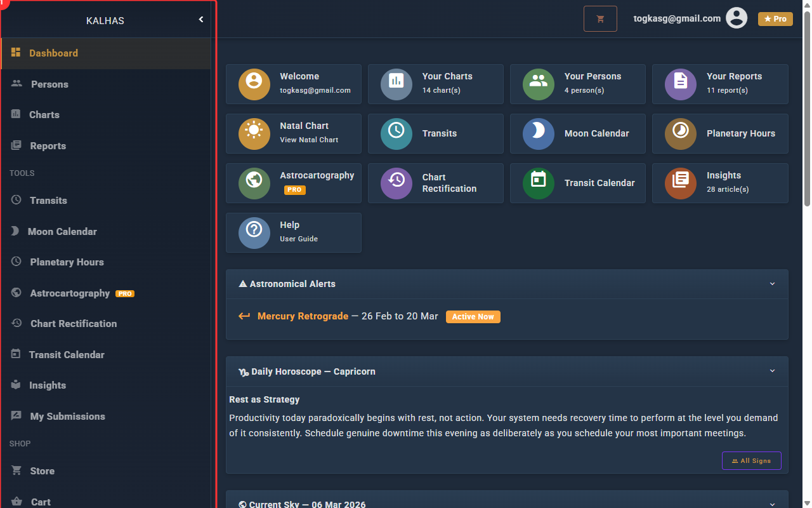Click the All Signs button
Screen dimensions: 812x508
click(x=751, y=460)
